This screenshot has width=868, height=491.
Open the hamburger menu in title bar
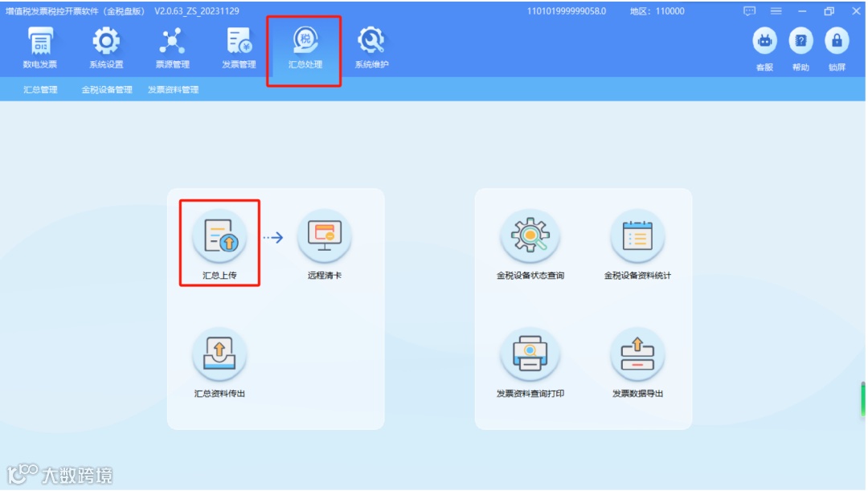[x=776, y=11]
